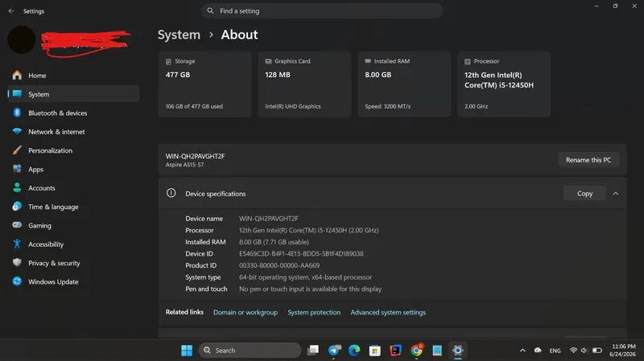The height and width of the screenshot is (361, 644).
Task: Open the OneDrive cloud tray icon
Action: [538, 351]
